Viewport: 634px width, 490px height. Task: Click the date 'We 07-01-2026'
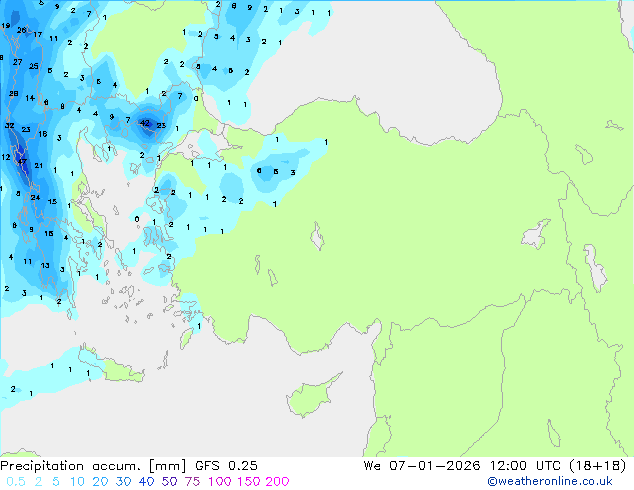tap(422, 466)
